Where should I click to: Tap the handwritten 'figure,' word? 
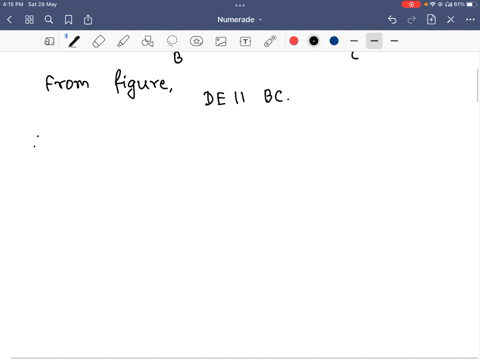coord(143,84)
